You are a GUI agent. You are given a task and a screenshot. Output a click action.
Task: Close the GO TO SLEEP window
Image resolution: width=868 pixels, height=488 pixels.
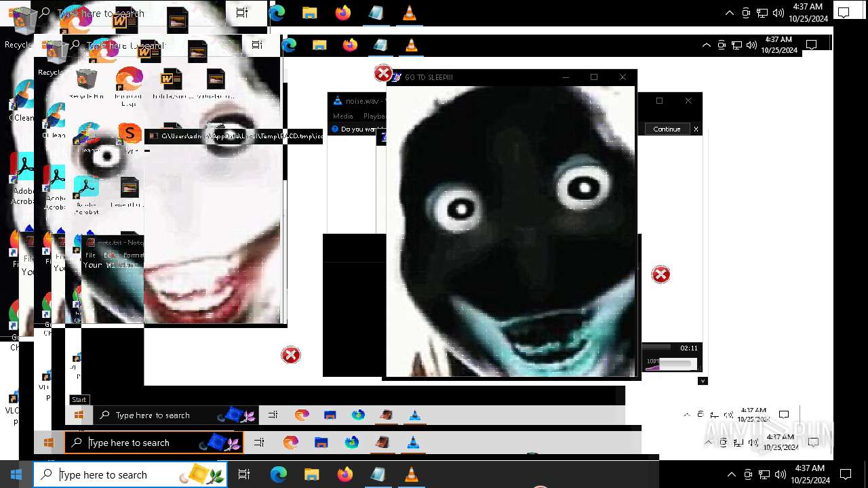(623, 77)
